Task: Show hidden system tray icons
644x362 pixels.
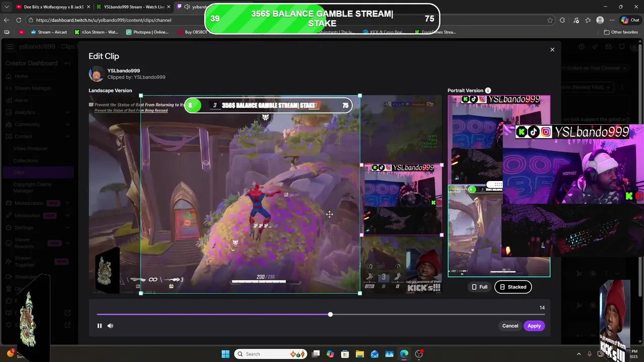Action: (579, 354)
